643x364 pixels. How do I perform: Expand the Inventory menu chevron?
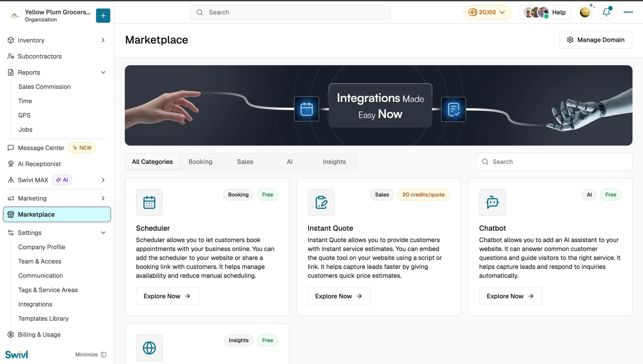click(103, 40)
